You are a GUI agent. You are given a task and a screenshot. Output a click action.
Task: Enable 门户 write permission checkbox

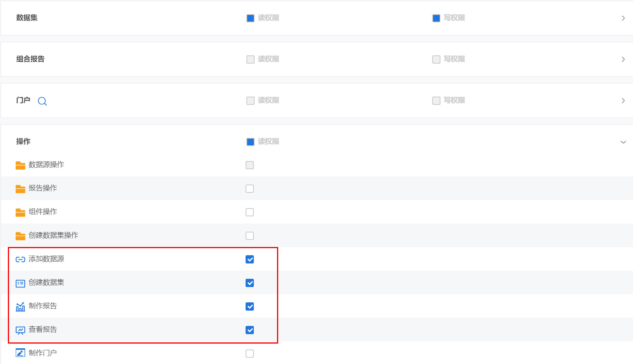436,101
